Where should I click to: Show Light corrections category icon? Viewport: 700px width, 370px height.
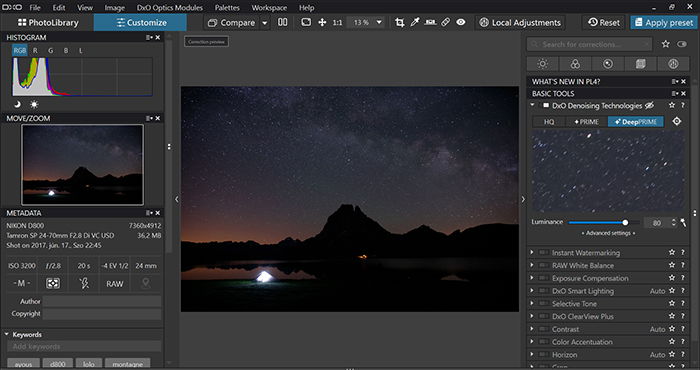click(542, 64)
